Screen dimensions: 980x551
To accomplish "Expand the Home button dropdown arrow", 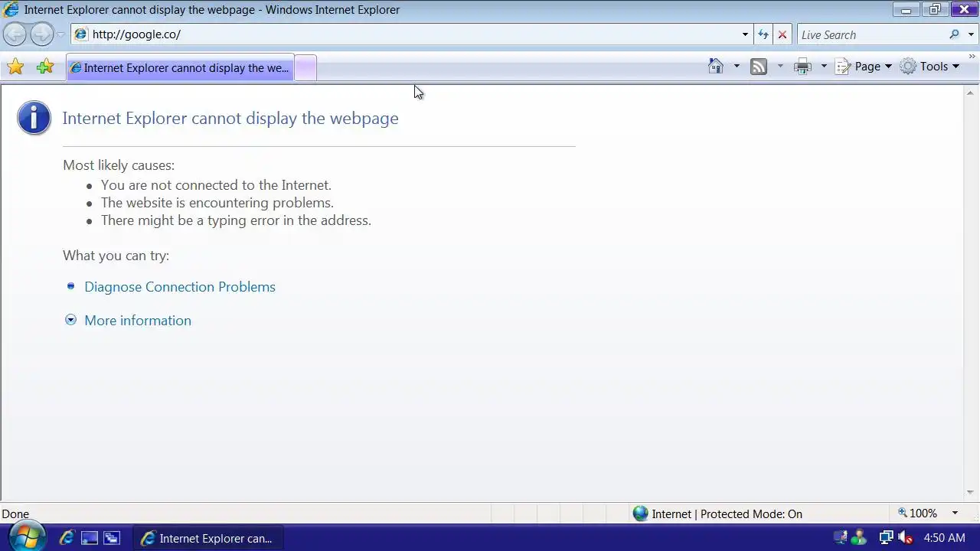I will 737,67.
